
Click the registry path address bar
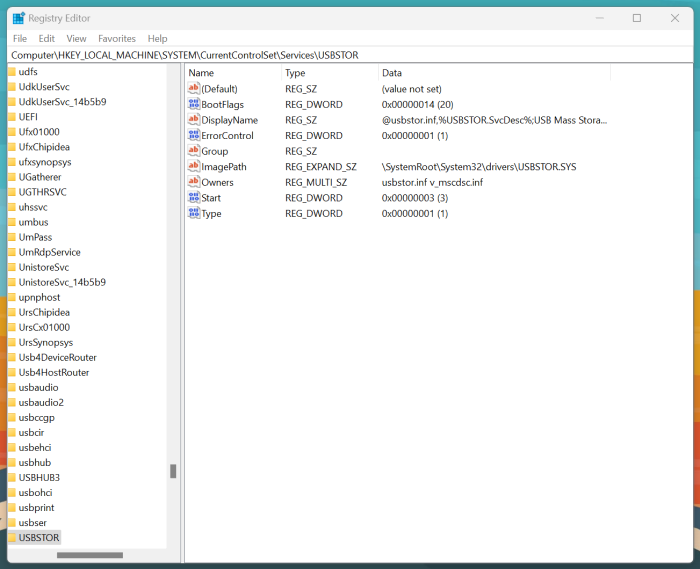tap(350, 55)
